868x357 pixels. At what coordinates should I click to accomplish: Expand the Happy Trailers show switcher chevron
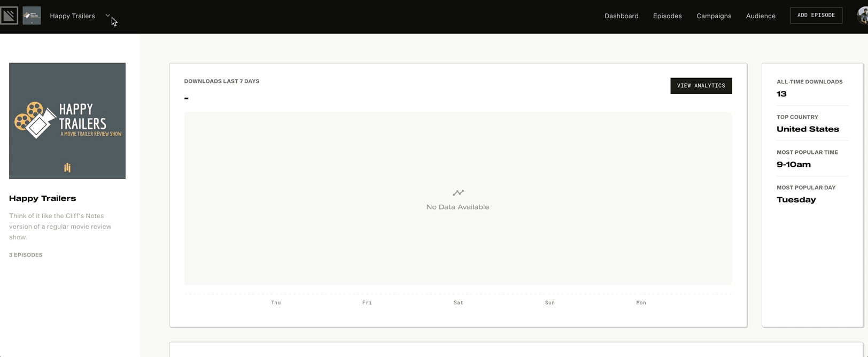click(x=107, y=15)
